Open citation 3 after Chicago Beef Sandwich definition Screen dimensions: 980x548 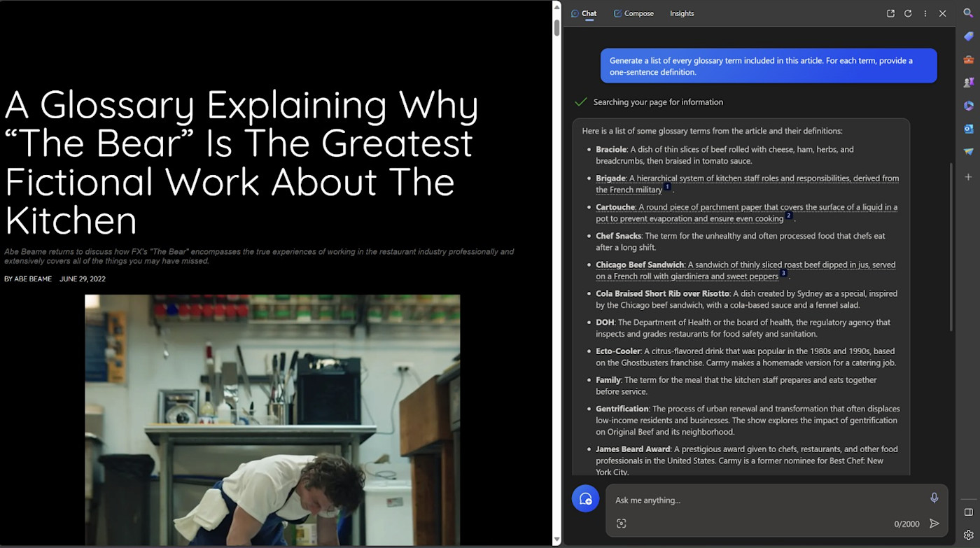coord(783,273)
